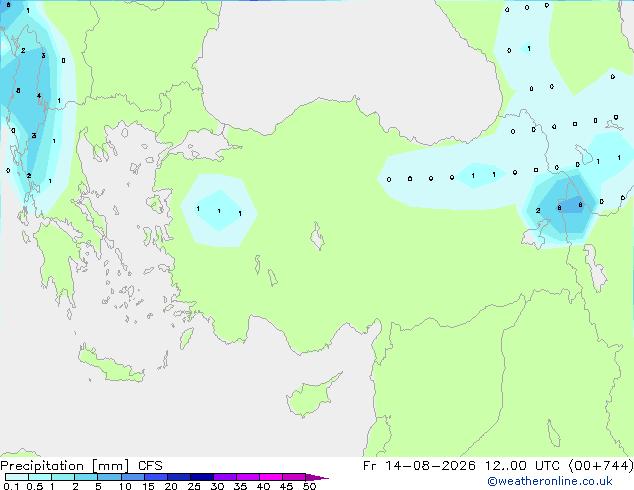Select the 2–5 mm legend color box
This screenshot has width=634, height=490.
coord(86,477)
